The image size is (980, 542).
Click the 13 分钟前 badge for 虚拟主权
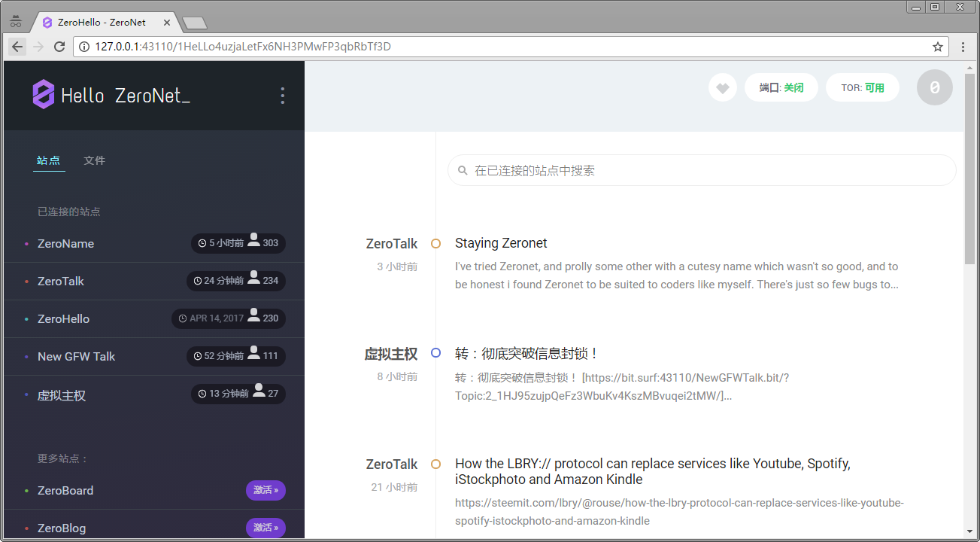click(238, 394)
